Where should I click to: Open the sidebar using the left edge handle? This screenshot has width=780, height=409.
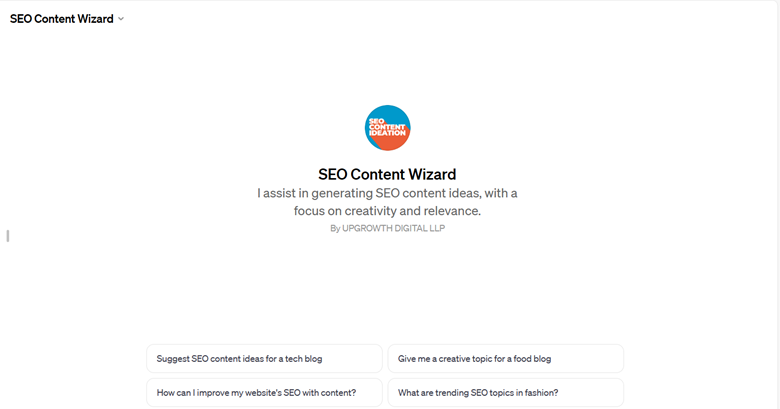point(7,236)
